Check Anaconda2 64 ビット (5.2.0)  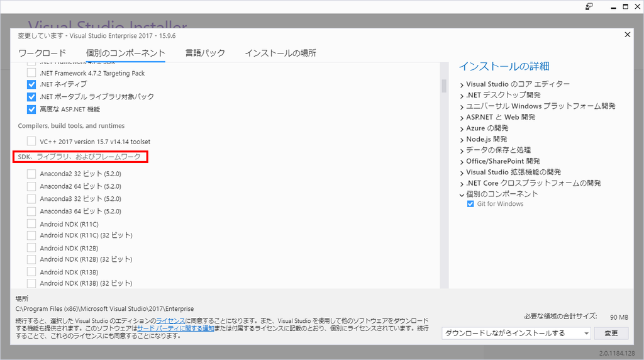pos(31,186)
